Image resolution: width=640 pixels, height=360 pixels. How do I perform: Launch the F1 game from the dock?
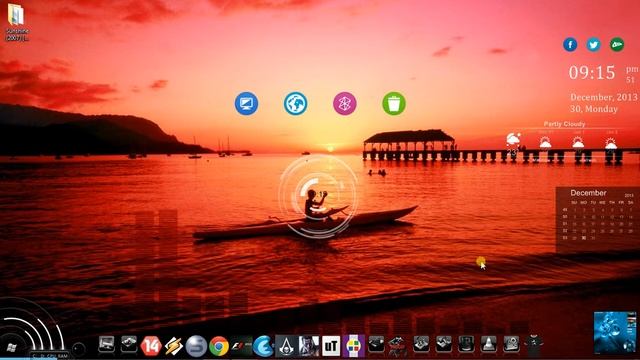click(241, 346)
